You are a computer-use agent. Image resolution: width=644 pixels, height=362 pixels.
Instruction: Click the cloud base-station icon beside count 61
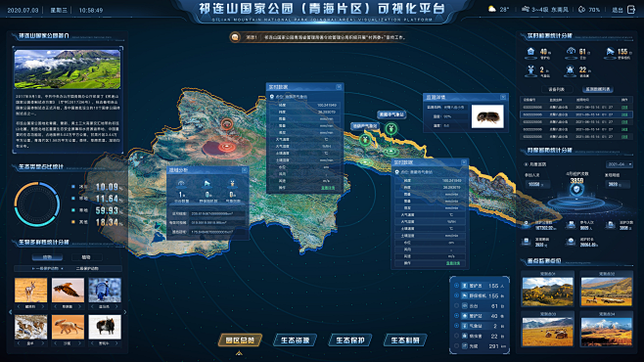point(571,52)
